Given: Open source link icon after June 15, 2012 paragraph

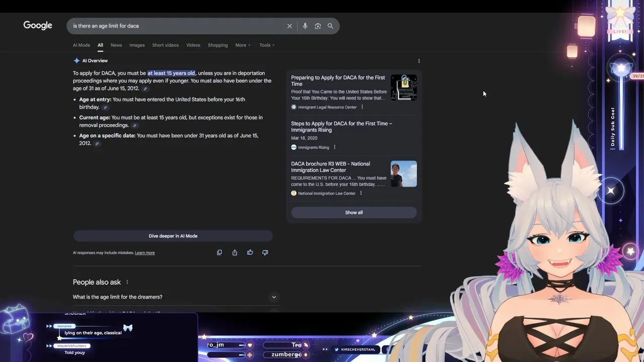Looking at the screenshot, I should pos(145,89).
